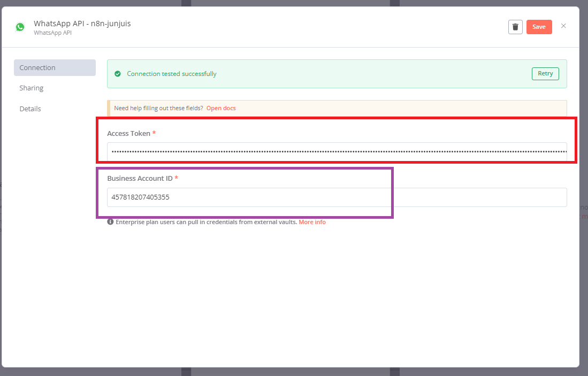This screenshot has width=588, height=376.
Task: Focus the Access Token field
Action: point(337,152)
